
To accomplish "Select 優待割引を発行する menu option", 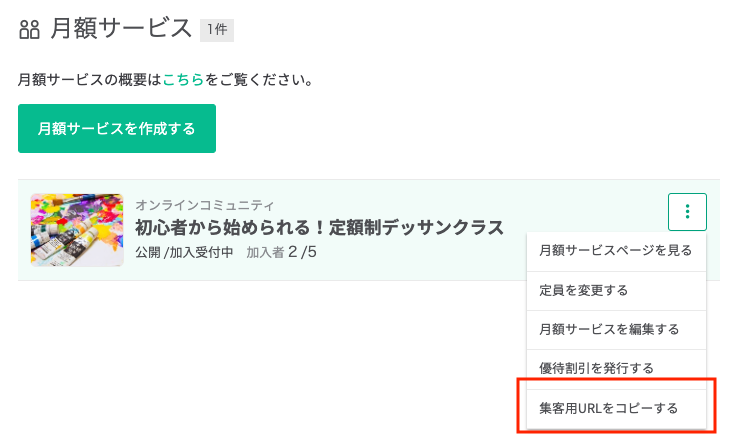I will [x=616, y=369].
